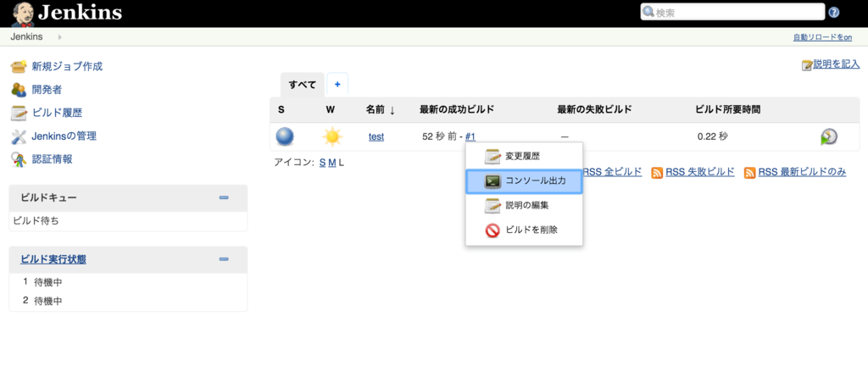Viewport: 868px width, 372px height.
Task: Open RSS 全ビルド feed link
Action: point(612,172)
